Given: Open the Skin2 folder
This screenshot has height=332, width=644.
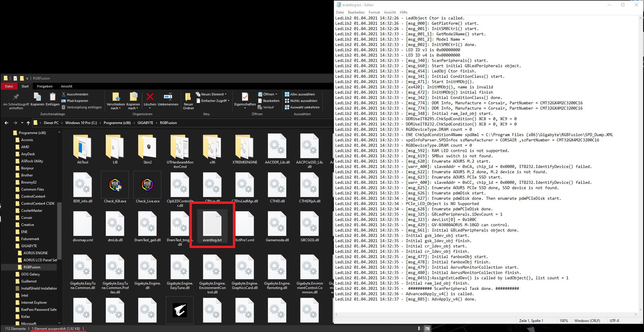Looking at the screenshot, I should [148, 149].
